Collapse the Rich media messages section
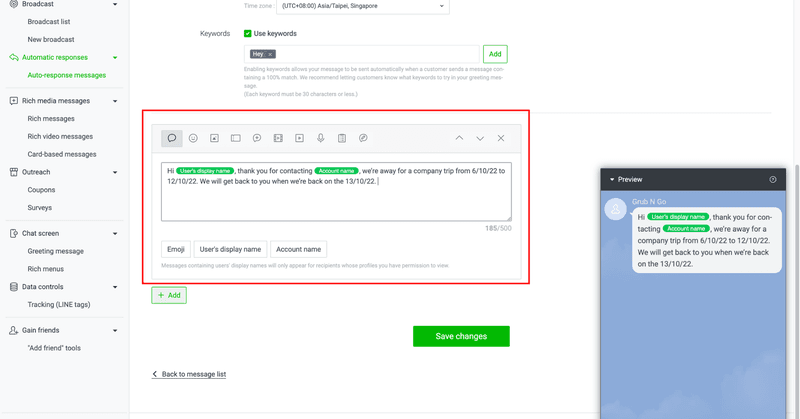Image resolution: width=800 pixels, height=419 pixels. coord(115,101)
